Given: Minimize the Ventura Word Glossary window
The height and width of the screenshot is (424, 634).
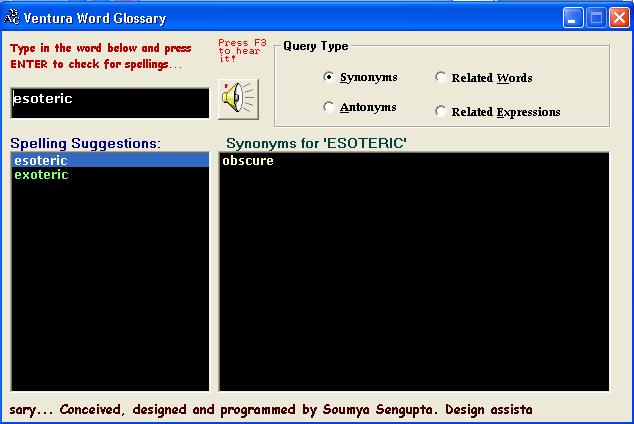Looking at the screenshot, I should pyautogui.click(x=572, y=18).
